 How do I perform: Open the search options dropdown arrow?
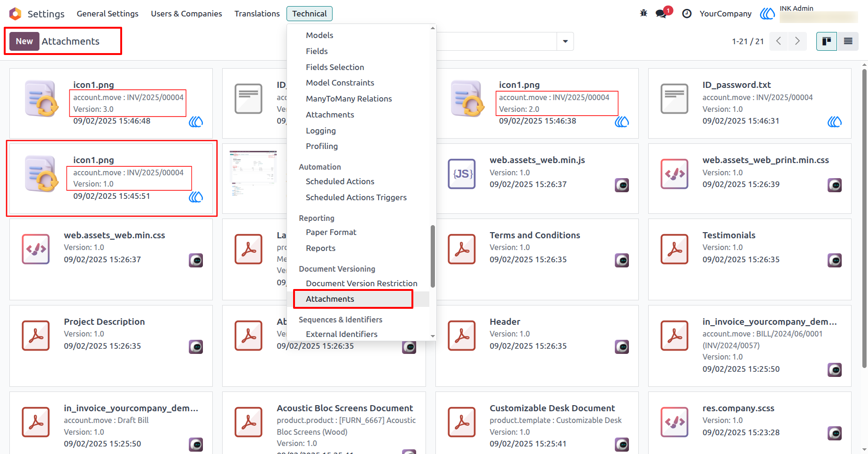(565, 41)
